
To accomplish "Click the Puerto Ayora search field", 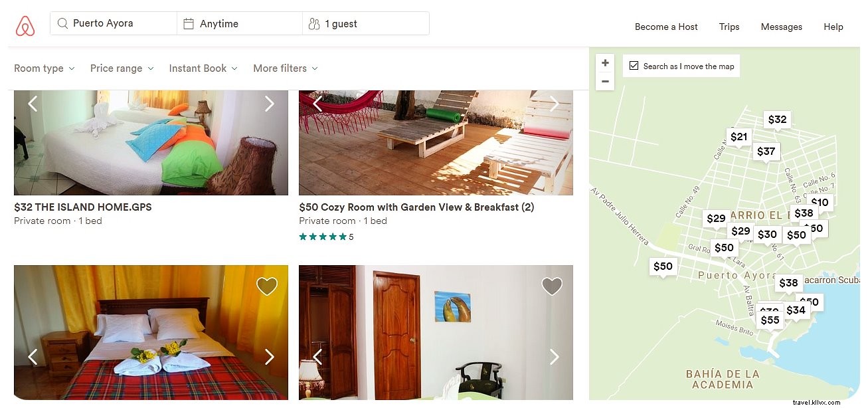I will (113, 23).
